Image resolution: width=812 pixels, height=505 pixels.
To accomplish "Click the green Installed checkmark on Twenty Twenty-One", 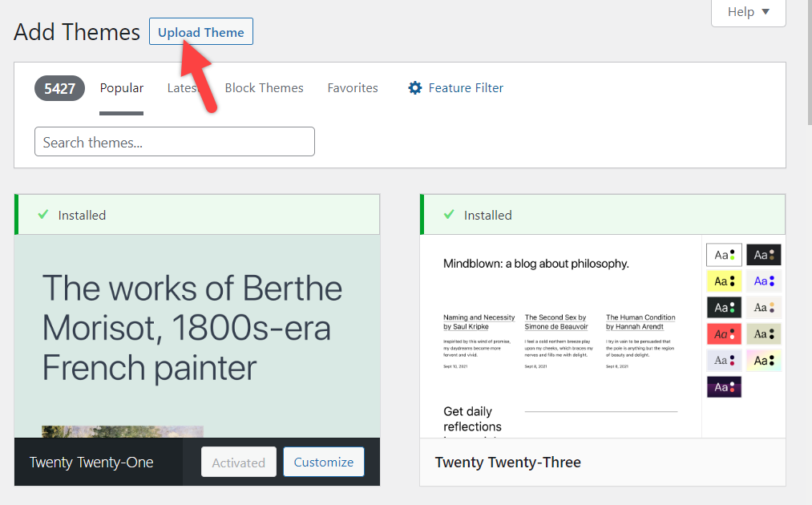I will coord(43,215).
